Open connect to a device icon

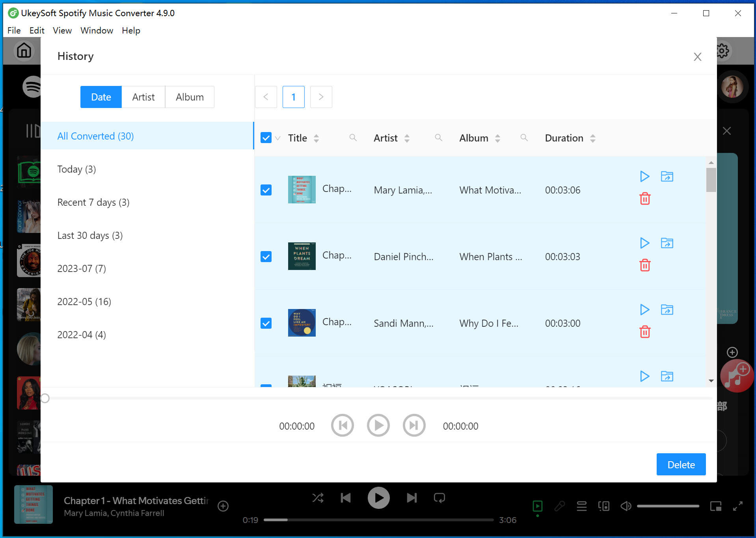[x=603, y=506]
